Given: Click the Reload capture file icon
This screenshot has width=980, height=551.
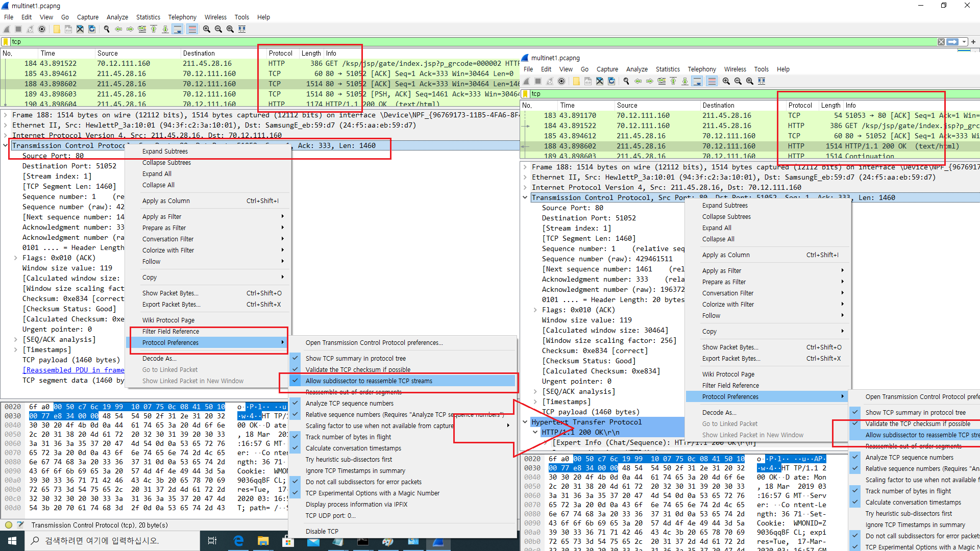Looking at the screenshot, I should (x=92, y=29).
